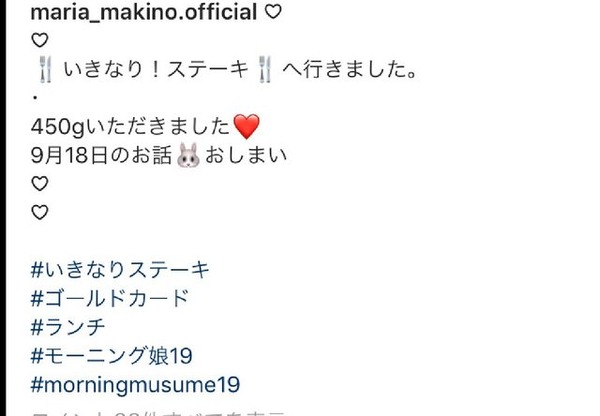Show all comments link at bottom
The height and width of the screenshot is (416, 600).
coord(158,413)
